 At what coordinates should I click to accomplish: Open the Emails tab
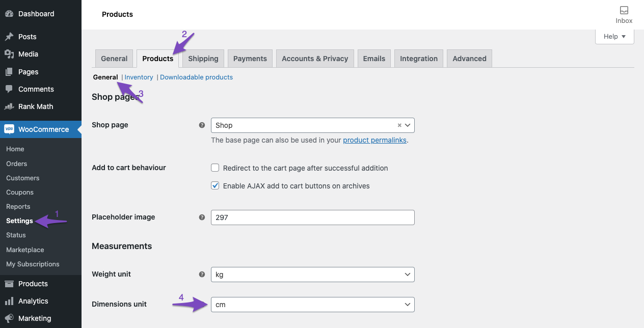[x=374, y=59]
